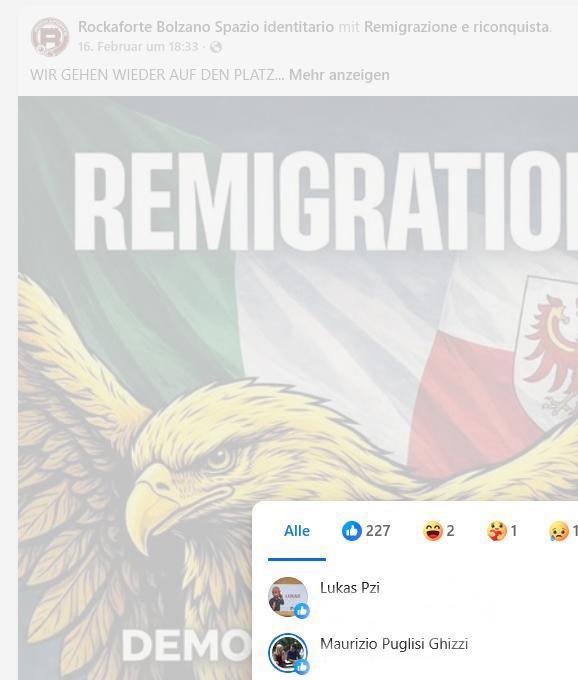Open Rockaforte Bolzano page profile picture
This screenshot has width=578, height=680.
pyautogui.click(x=50, y=37)
